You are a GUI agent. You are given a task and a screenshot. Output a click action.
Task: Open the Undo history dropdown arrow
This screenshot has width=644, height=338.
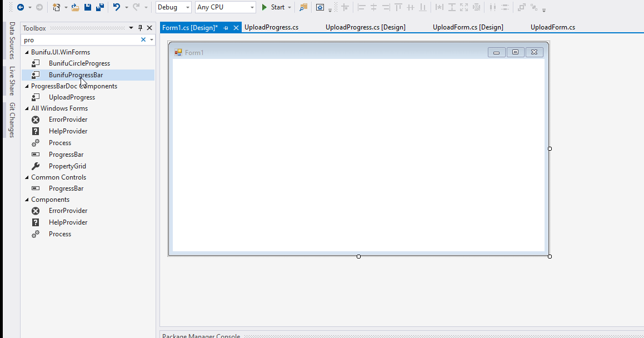click(x=127, y=7)
